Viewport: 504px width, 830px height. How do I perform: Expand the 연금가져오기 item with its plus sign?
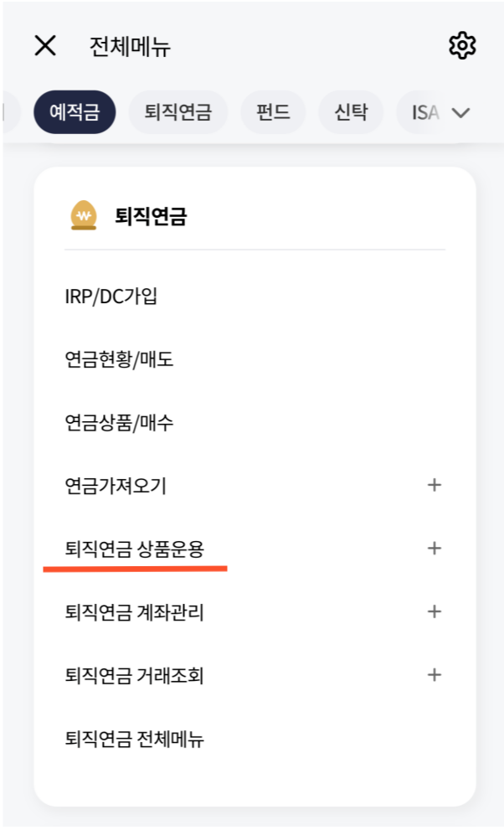point(434,485)
